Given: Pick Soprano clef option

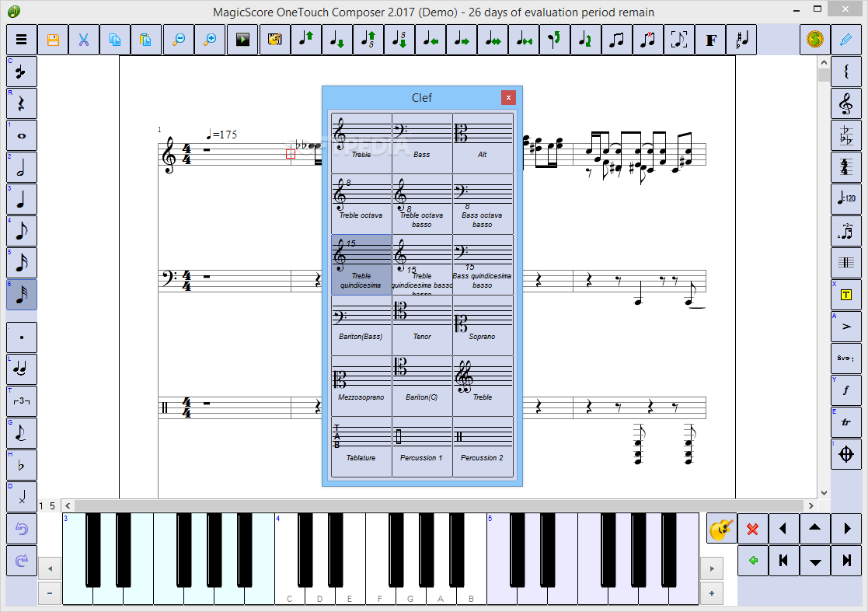Looking at the screenshot, I should tap(483, 325).
